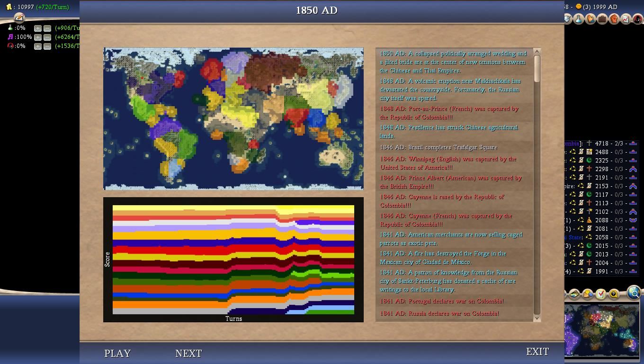The width and height of the screenshot is (644, 364).
Task: Click the scroll icon in the 1991 row
Action: pos(589,271)
